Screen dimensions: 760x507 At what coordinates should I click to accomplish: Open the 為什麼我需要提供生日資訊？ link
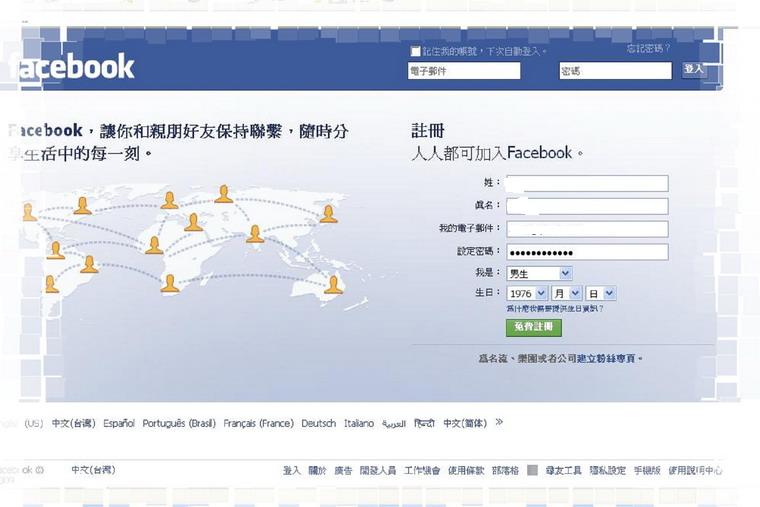(555, 309)
